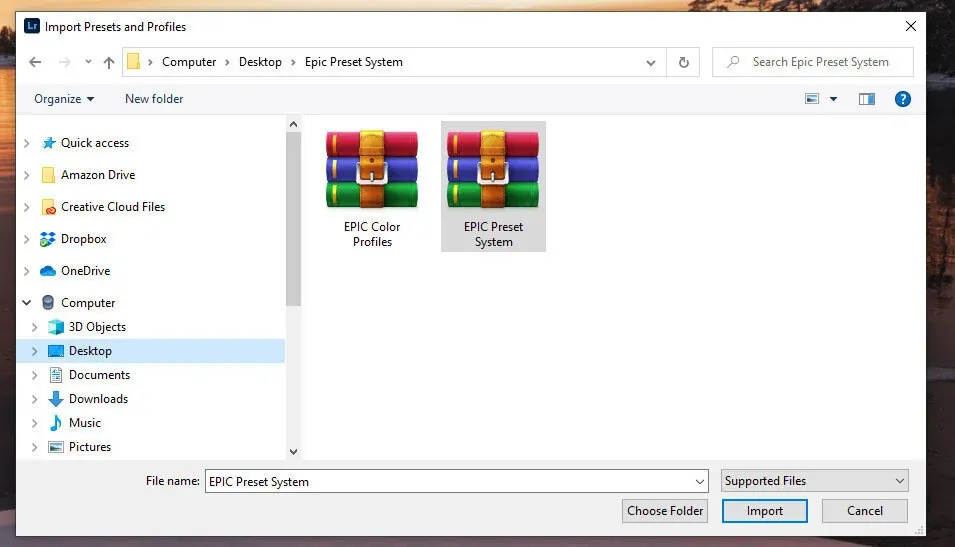Expand the Dropbox node
Screen dimensions: 955x547
pyautogui.click(x=27, y=239)
